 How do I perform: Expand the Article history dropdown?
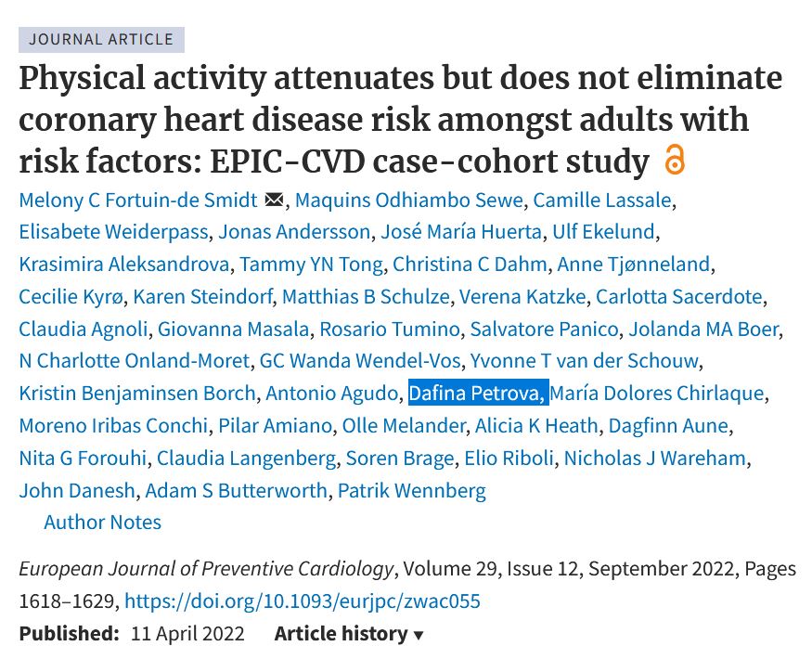349,634
